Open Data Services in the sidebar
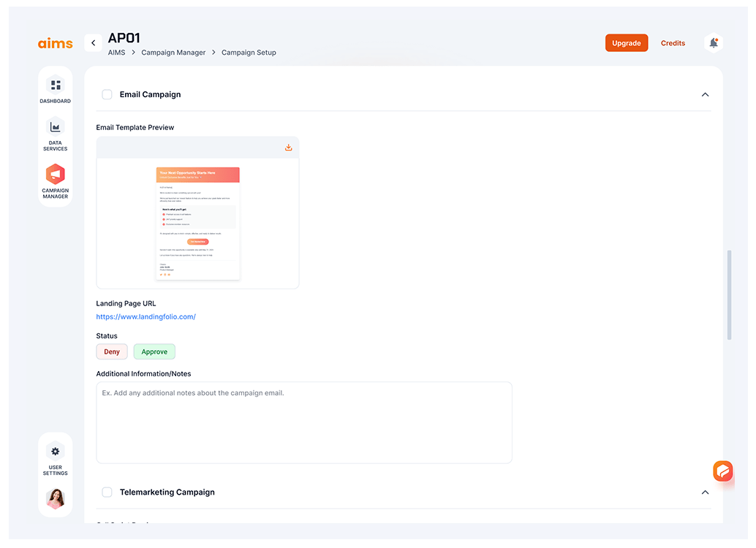 click(56, 127)
